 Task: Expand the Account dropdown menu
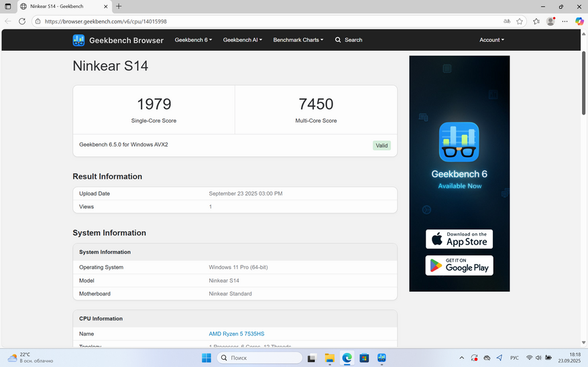491,40
